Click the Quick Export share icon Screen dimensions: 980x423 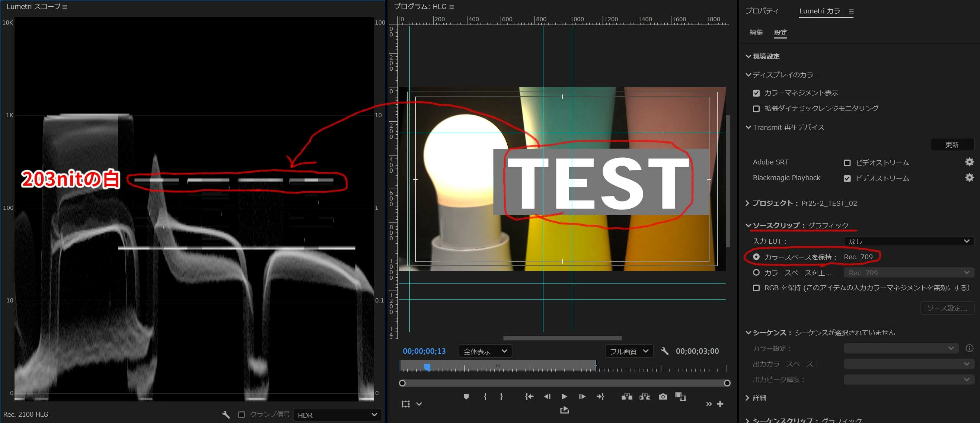[564, 410]
